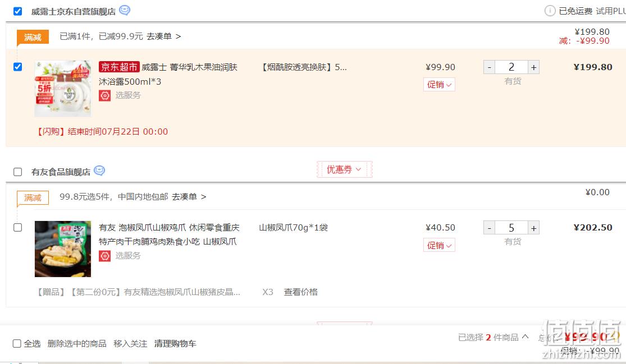This screenshot has width=626, height=364.
Task: Click 去凑单 link in 99.8元选5件 promotion row
Action: click(189, 196)
